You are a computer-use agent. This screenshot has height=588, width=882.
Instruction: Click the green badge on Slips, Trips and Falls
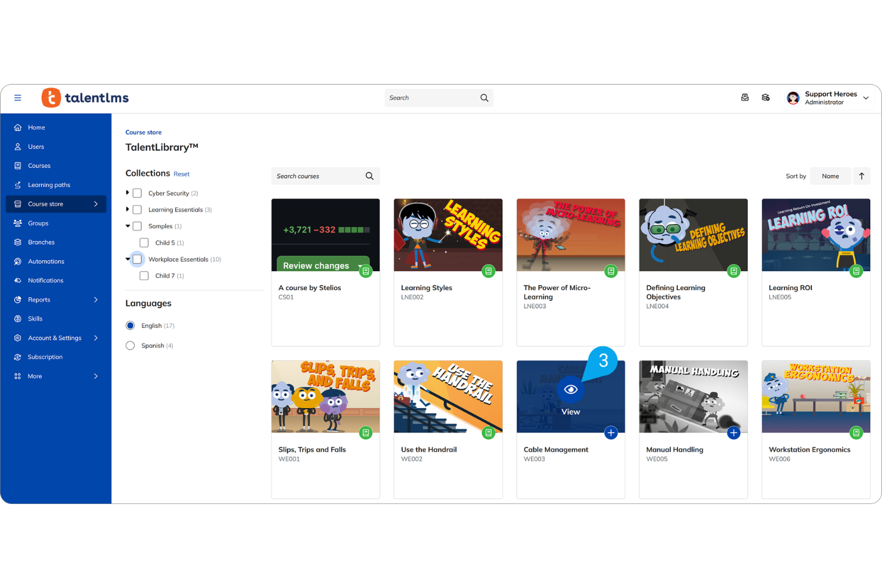(x=366, y=433)
